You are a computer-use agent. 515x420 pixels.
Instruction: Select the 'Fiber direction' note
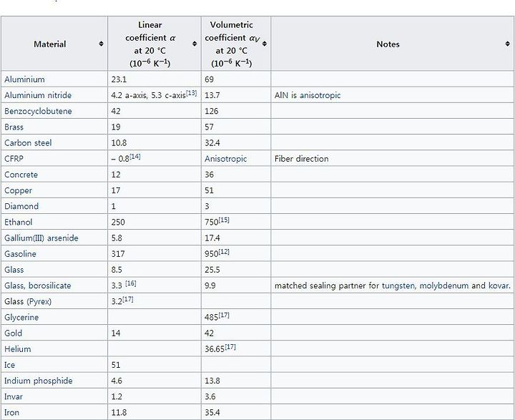[302, 159]
